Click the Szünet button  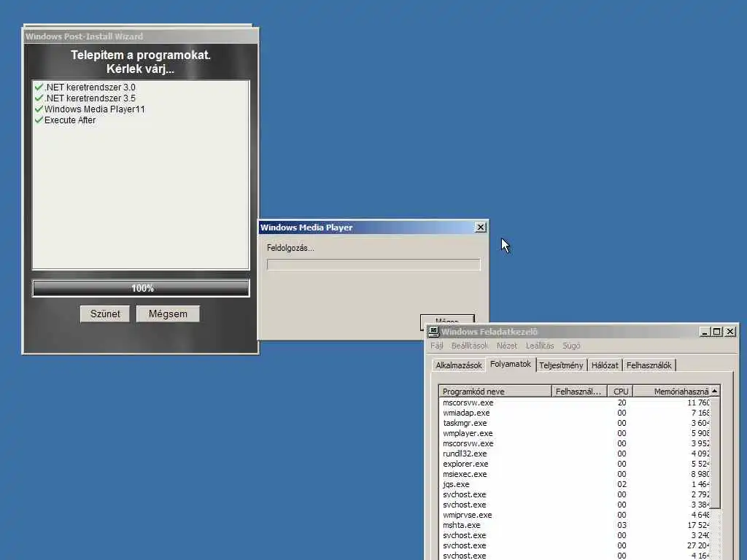click(x=105, y=314)
